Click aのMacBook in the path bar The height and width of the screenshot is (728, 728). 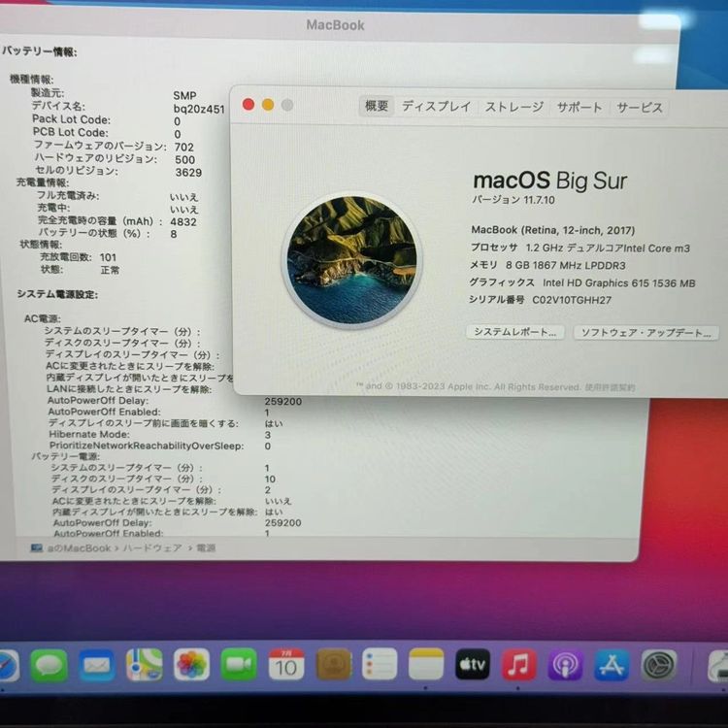71,547
